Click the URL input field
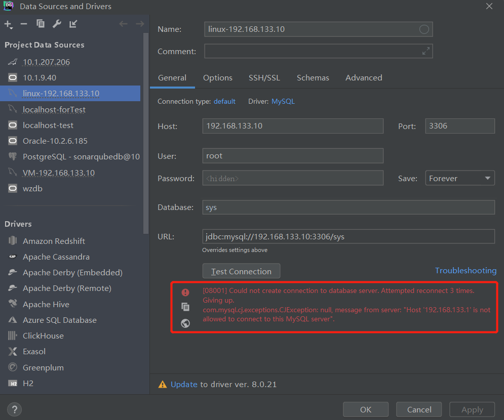 348,236
